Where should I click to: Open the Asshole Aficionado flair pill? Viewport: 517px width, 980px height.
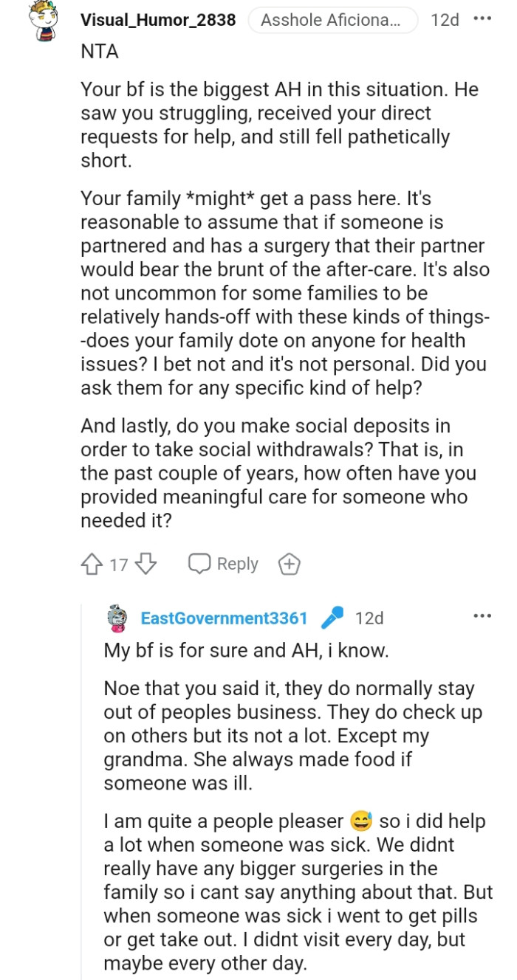click(x=332, y=20)
